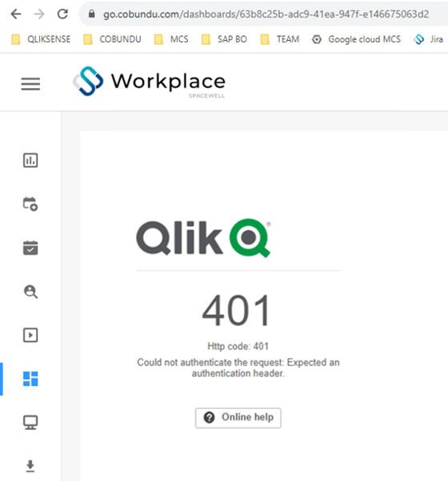Image resolution: width=448 pixels, height=481 pixels.
Task: Click the go.cobundu.com address bar
Action: [266, 14]
